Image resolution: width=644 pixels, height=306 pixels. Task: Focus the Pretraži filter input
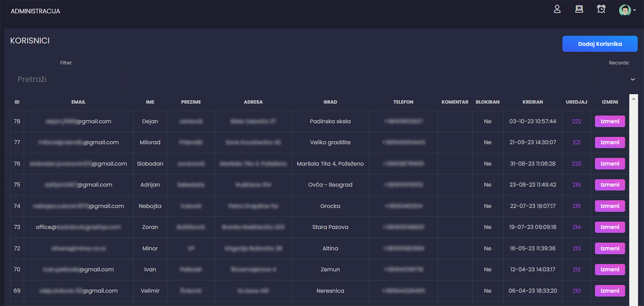coord(66,79)
